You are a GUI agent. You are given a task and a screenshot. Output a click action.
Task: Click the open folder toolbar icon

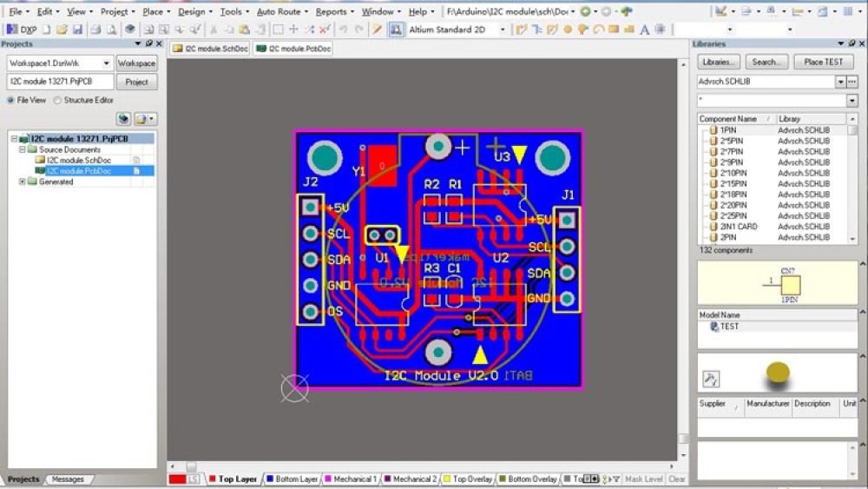62,30
